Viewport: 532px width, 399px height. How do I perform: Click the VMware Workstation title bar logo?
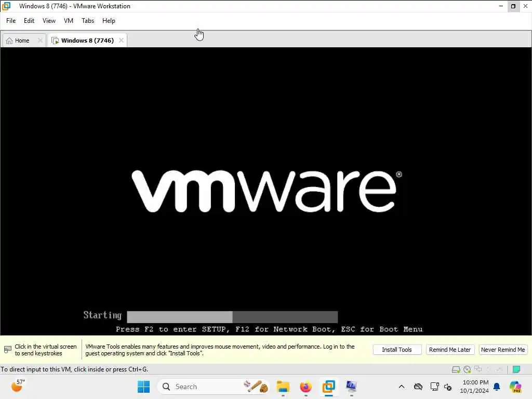pos(6,6)
